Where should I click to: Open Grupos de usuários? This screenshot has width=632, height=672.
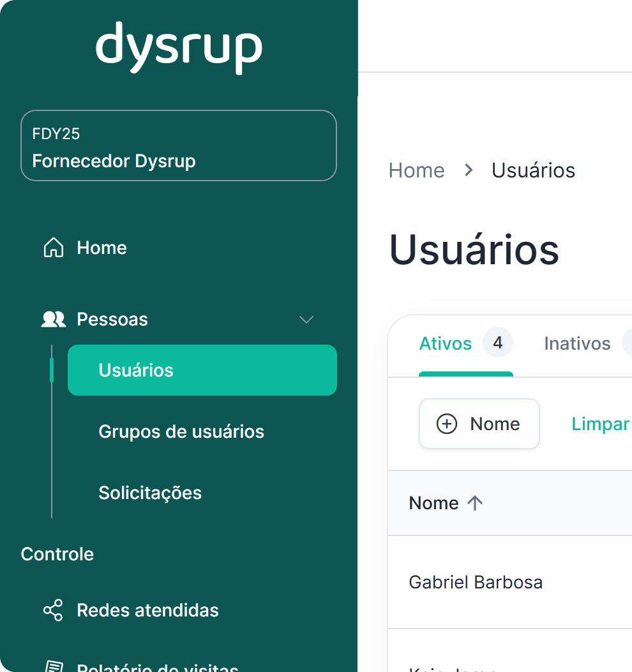click(181, 431)
